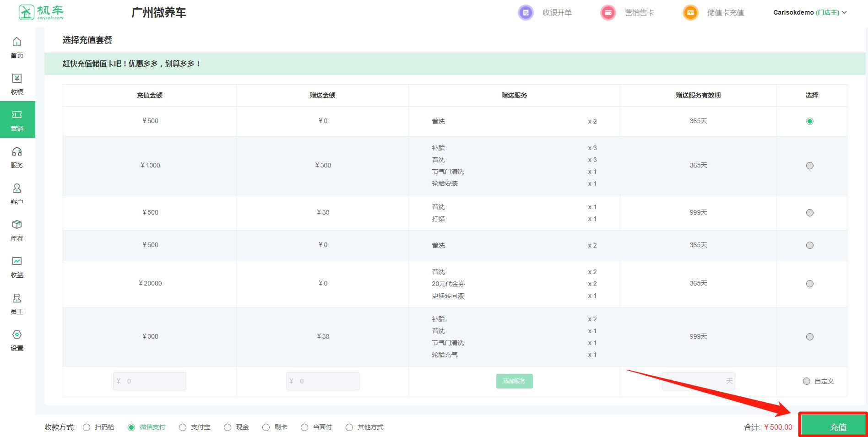
Task: Click the 充值金额 column header
Action: point(150,95)
